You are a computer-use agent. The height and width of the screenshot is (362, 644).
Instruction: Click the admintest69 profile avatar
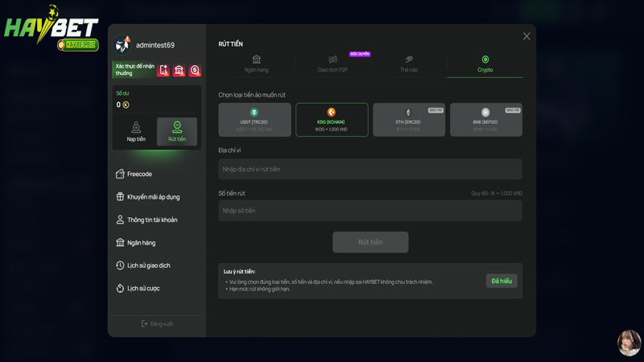click(x=123, y=45)
